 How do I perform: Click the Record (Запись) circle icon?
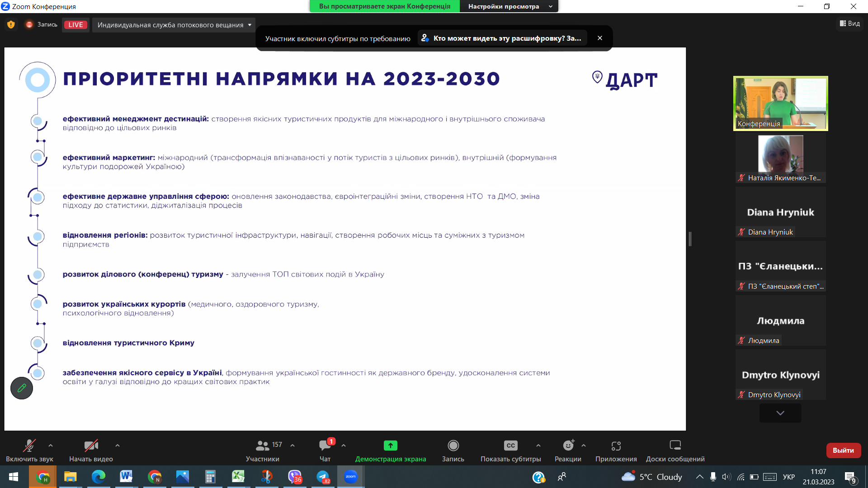(x=453, y=446)
